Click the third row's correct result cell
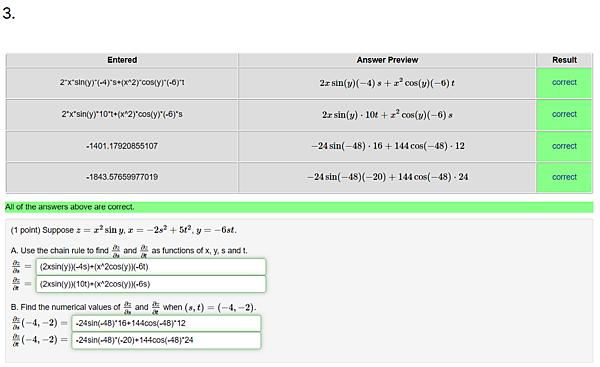Screen dimensions: 600x367 pos(564,146)
